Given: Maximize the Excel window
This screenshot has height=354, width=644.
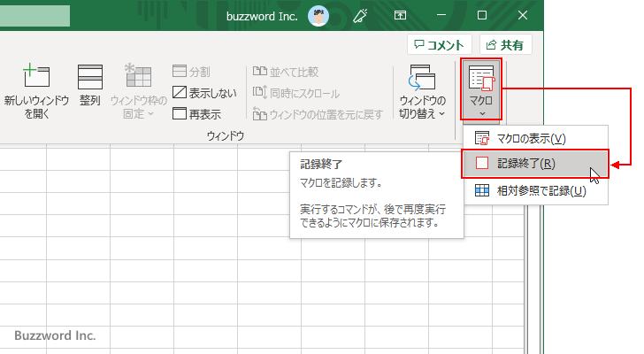Looking at the screenshot, I should click(x=482, y=16).
